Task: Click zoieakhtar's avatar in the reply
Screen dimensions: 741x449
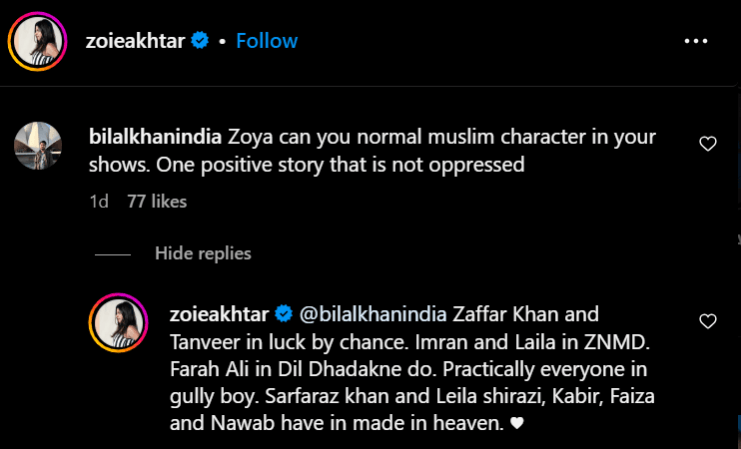Action: point(117,322)
